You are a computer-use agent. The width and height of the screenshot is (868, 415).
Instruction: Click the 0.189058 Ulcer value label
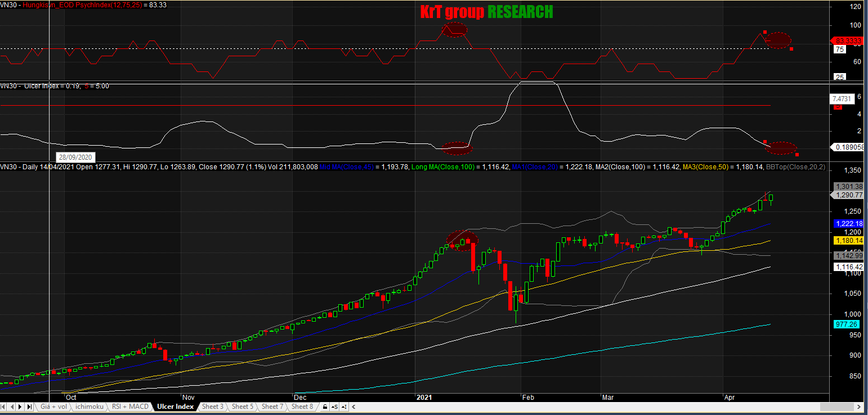(x=848, y=147)
